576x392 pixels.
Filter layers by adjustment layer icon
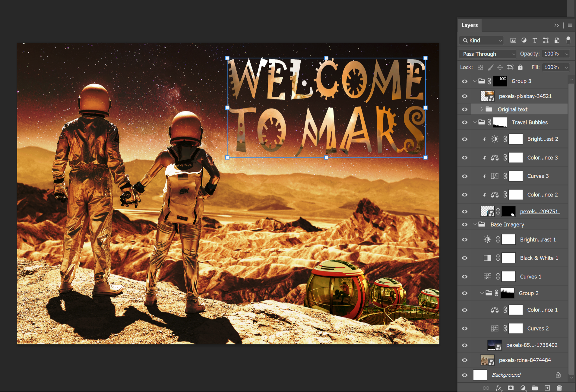click(524, 40)
